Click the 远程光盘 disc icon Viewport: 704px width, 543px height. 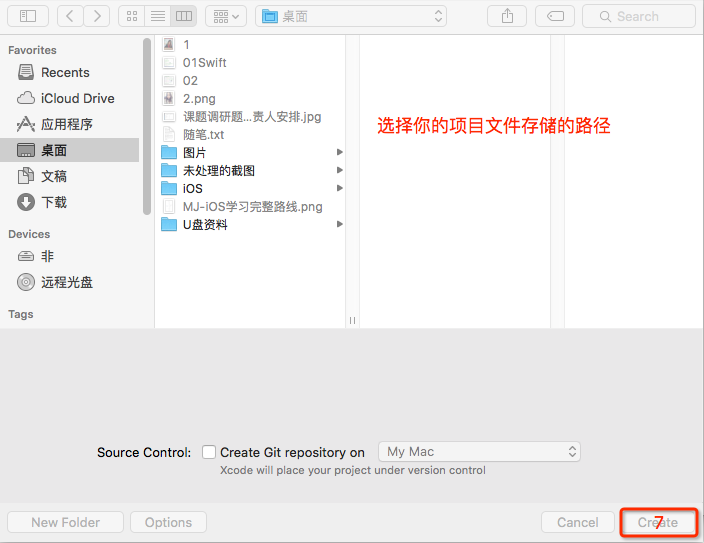click(x=26, y=282)
